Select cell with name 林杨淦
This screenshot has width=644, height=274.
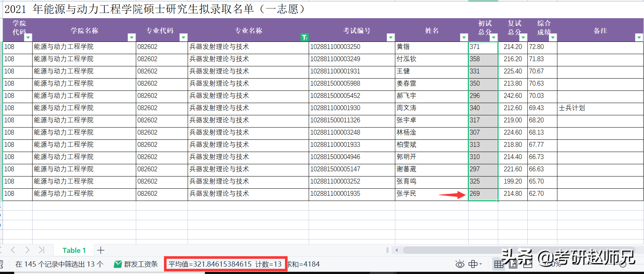(432, 132)
